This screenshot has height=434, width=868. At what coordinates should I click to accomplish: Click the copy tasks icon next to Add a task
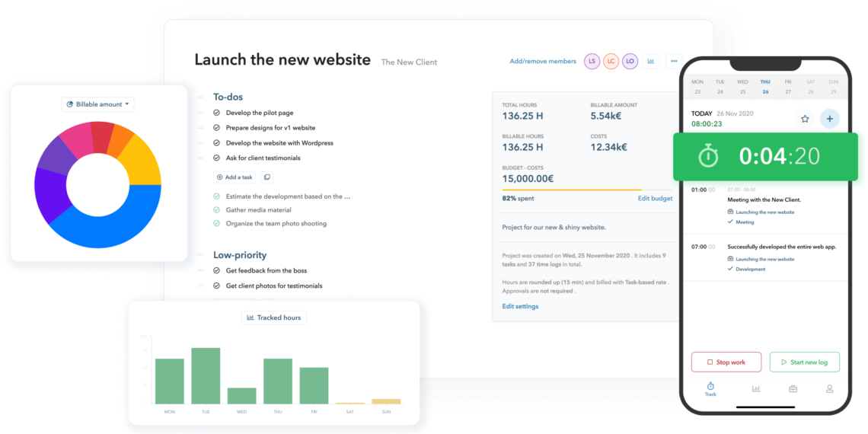click(266, 177)
